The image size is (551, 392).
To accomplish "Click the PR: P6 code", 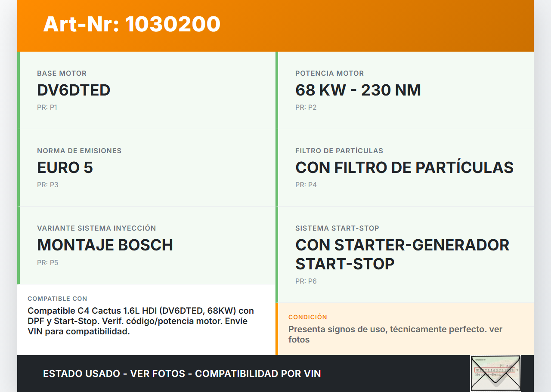I will [x=306, y=281].
